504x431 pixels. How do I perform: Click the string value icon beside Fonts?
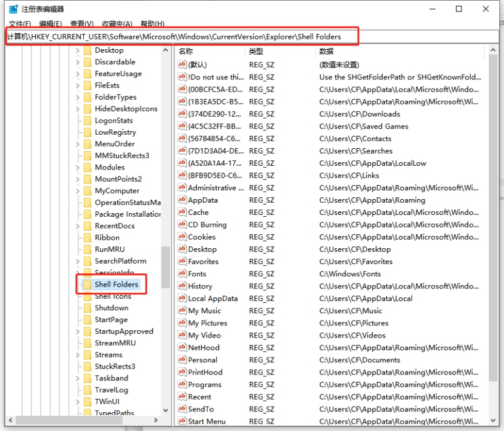[x=182, y=274]
